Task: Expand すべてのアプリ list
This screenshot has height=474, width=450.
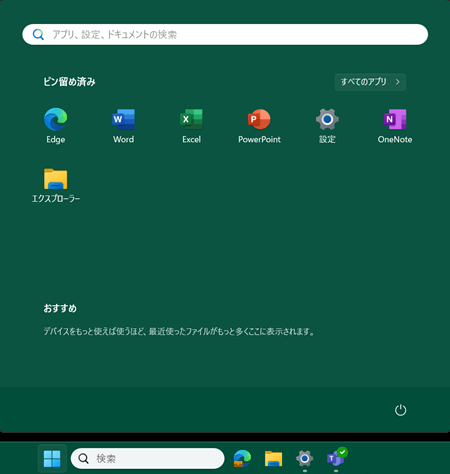Action: 370,82
